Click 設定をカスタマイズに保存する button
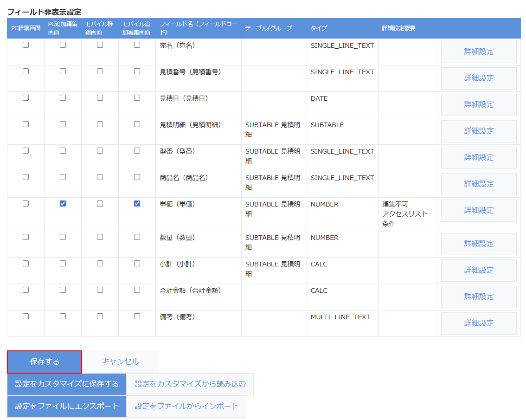Screen dimensions: 526x420 click(x=67, y=384)
